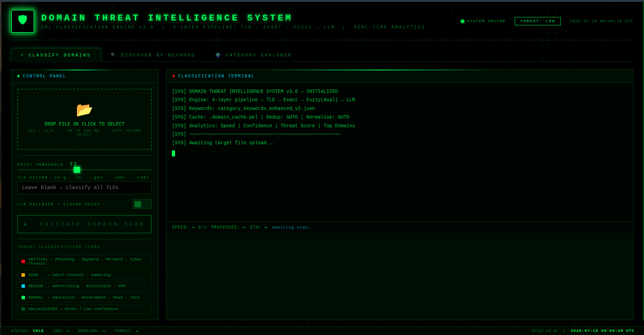Click the CONTROL PANEL header label
Screen dimensions: 644x335
click(x=44, y=76)
